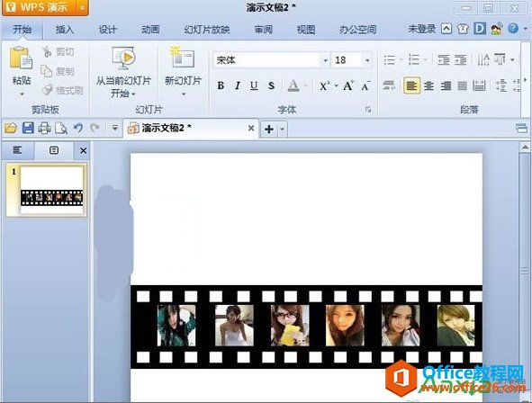The width and height of the screenshot is (532, 403).
Task: Click the print icon
Action: (44, 128)
